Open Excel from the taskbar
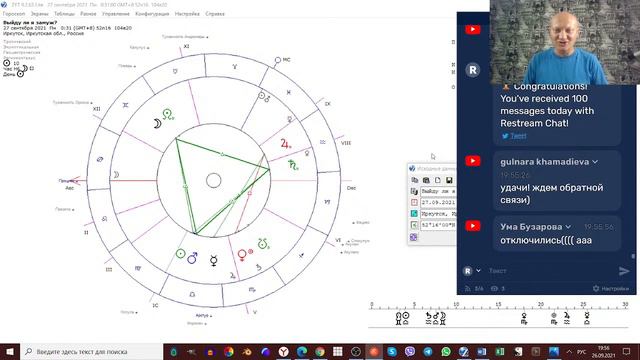 tap(500, 351)
